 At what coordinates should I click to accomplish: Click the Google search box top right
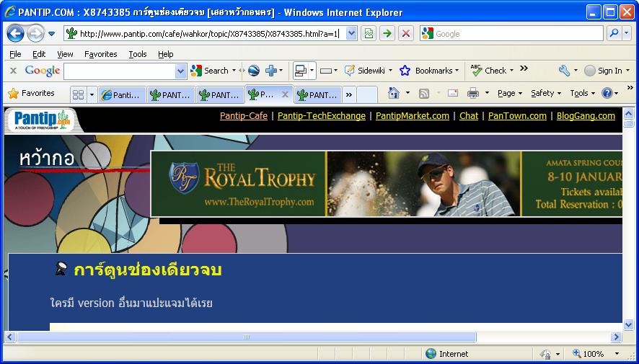tap(511, 33)
